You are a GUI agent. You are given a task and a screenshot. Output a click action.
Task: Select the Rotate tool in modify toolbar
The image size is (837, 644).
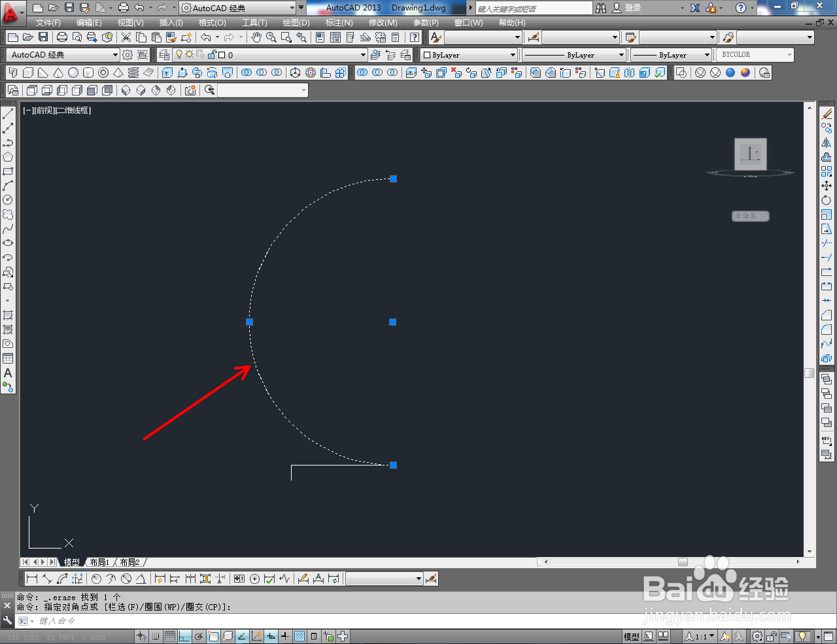point(827,200)
